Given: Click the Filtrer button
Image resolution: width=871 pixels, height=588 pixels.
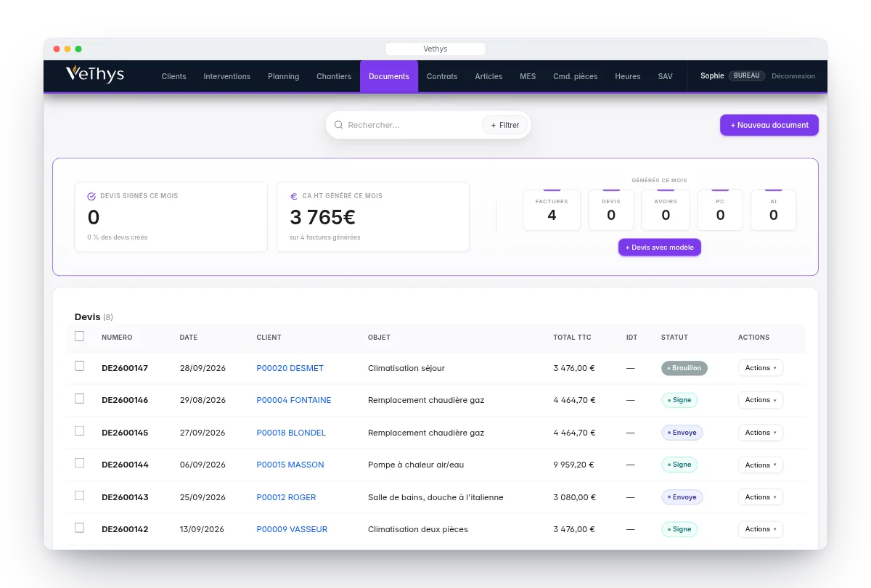Looking at the screenshot, I should [505, 125].
